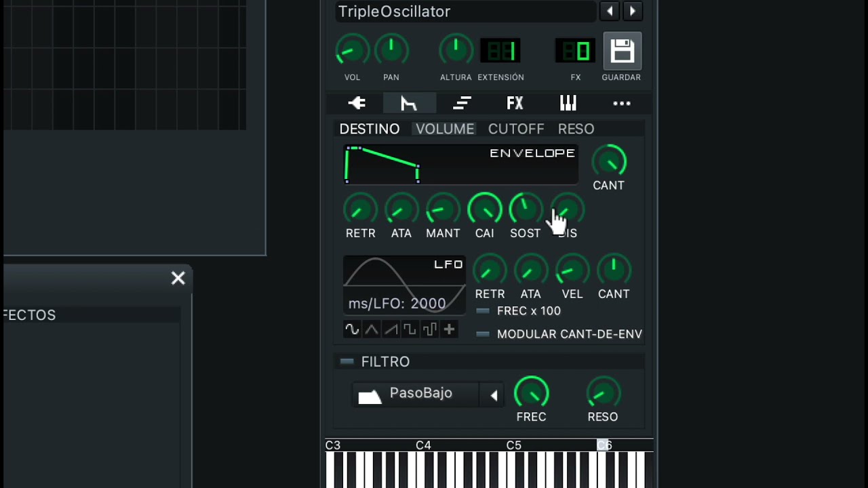The width and height of the screenshot is (868, 488).
Task: Click the filter FREC cutoff knob
Action: (x=531, y=392)
